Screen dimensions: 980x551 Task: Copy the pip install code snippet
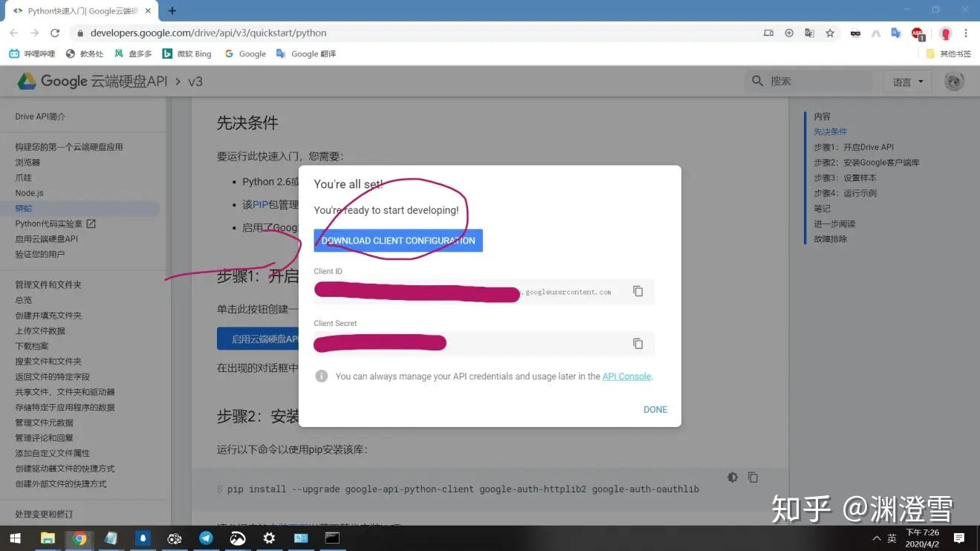[x=753, y=477]
